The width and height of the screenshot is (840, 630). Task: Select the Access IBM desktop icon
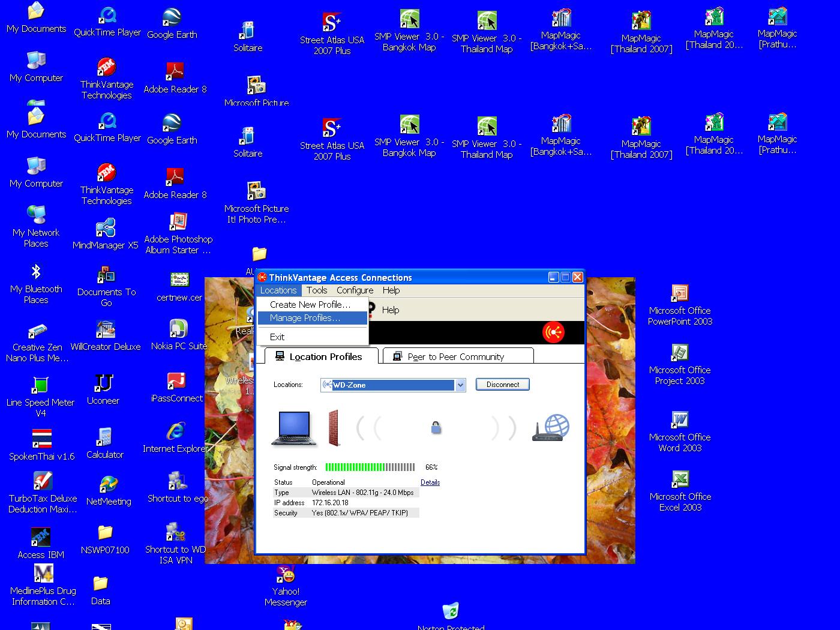41,543
